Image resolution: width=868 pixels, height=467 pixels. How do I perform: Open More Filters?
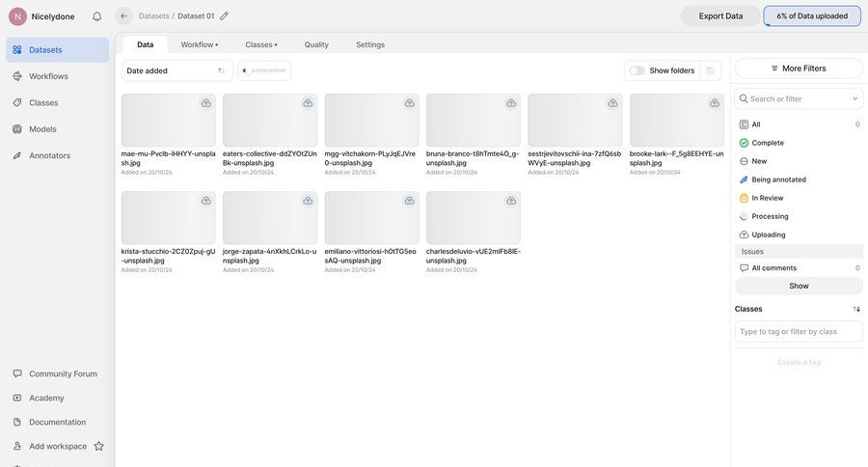pyautogui.click(x=799, y=69)
